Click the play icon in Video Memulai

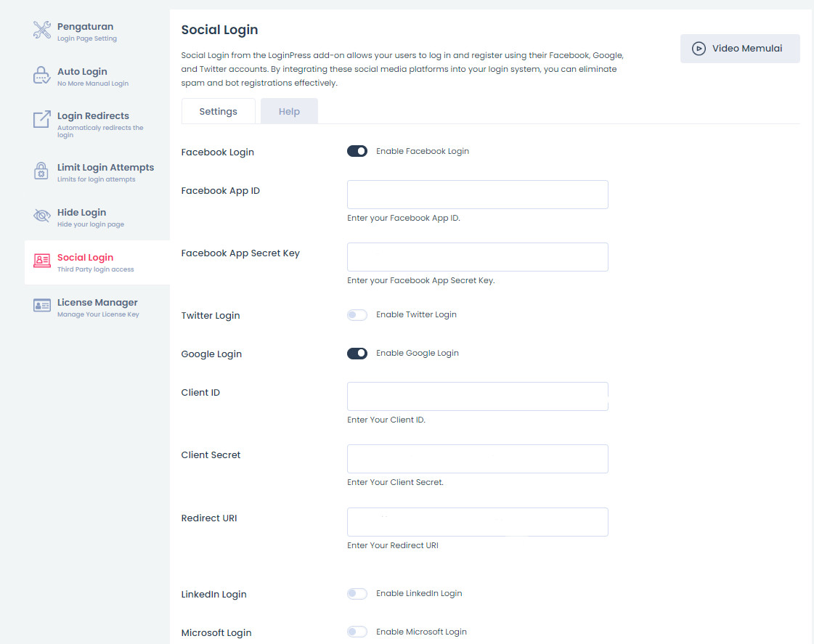[x=699, y=49]
